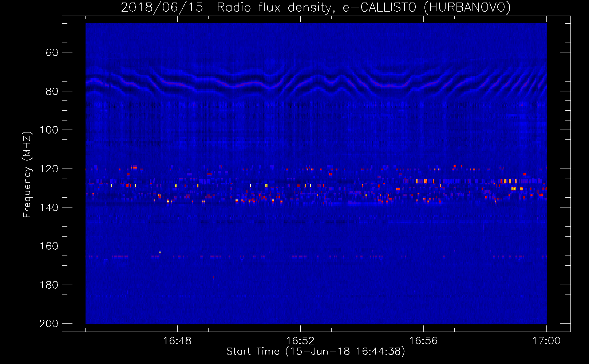Click the 80 MHz frequency tick label
This screenshot has height=364, width=589.
[x=52, y=91]
